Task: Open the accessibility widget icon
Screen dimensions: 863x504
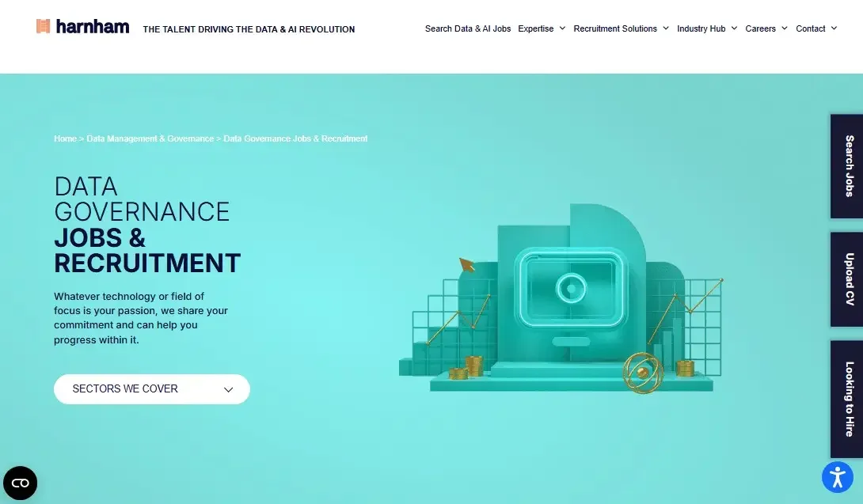Action: (837, 476)
